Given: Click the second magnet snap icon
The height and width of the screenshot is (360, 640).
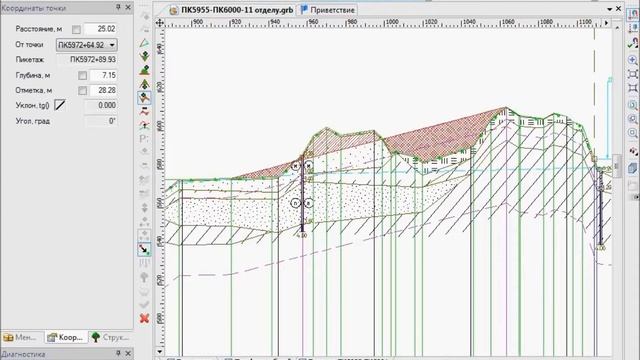Looking at the screenshot, I should point(633,28).
